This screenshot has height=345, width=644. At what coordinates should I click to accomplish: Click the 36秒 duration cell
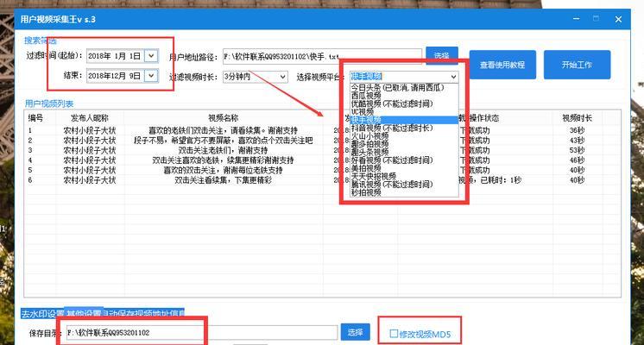pos(577,130)
